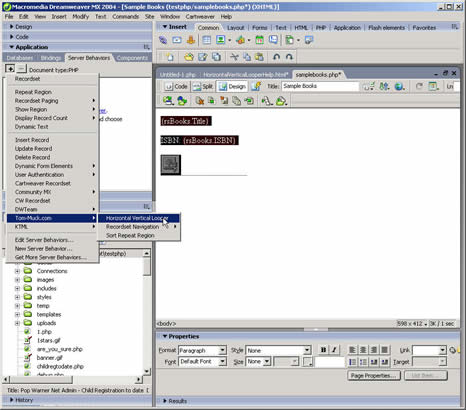
Task: Select the body tag in tag selector
Action: [166, 323]
